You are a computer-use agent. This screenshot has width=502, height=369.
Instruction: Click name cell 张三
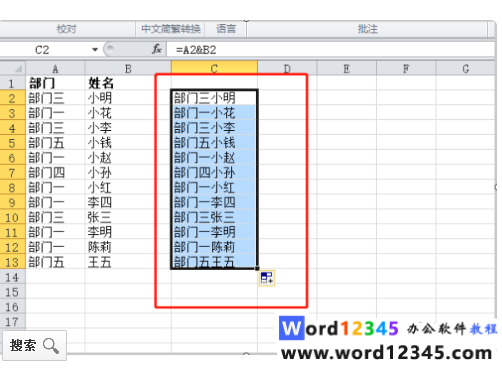click(128, 217)
